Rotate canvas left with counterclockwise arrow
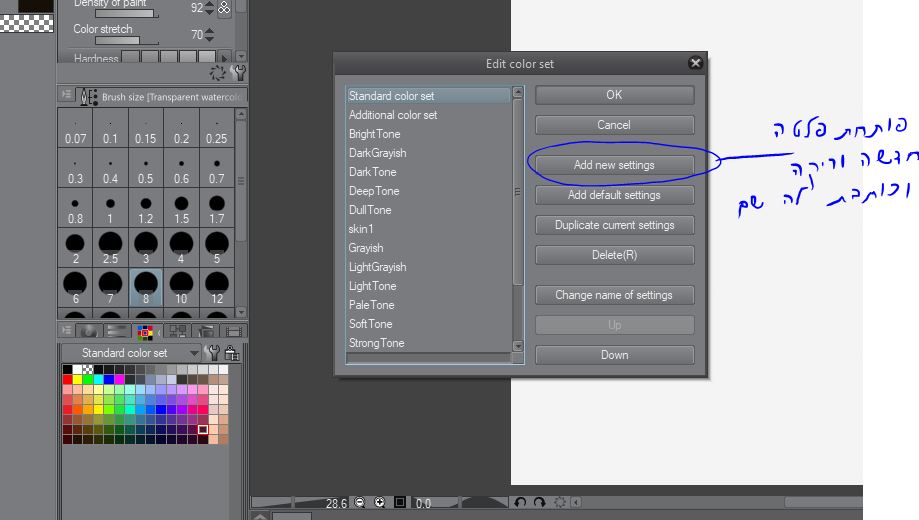 (x=520, y=502)
